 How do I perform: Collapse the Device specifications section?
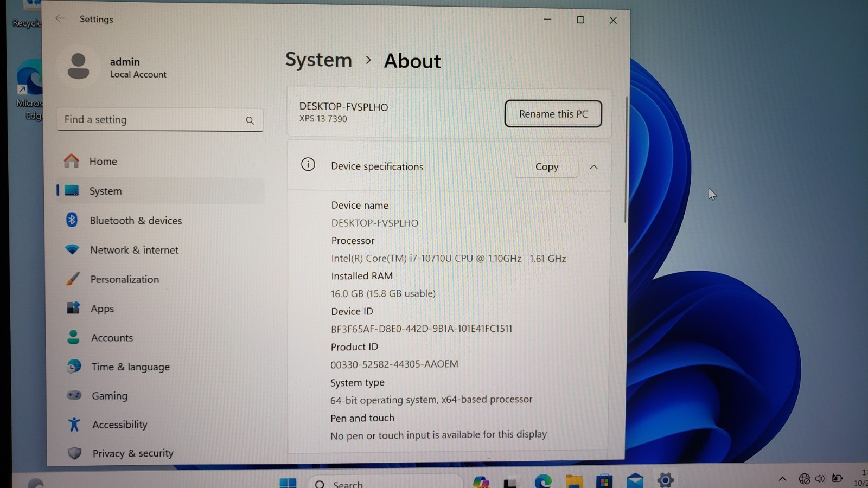pyautogui.click(x=594, y=167)
